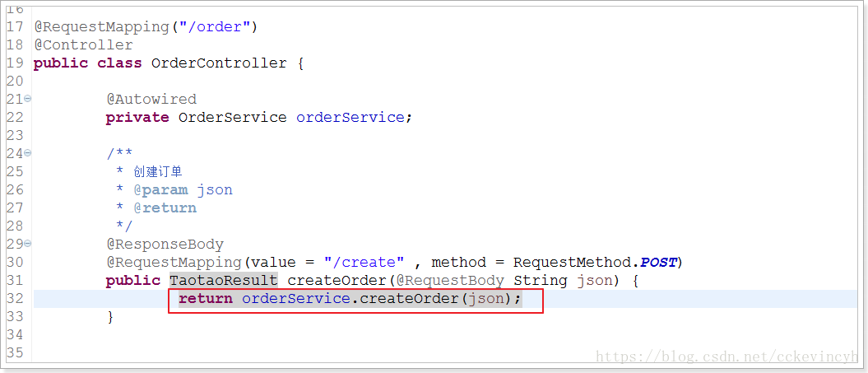Viewport: 868px width, 373px height.
Task: Collapse the Javadoc fold marker at line 24
Action: [x=28, y=153]
